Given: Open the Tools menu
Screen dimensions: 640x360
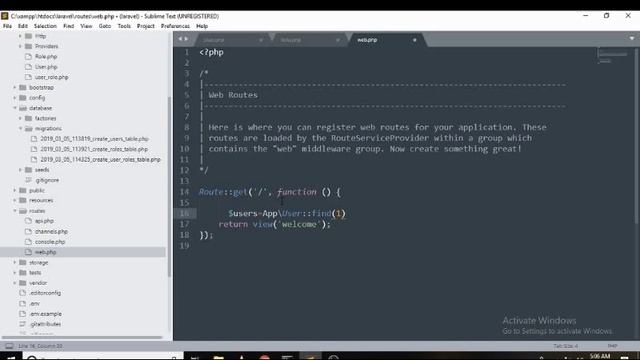Looking at the screenshot, I should point(124,26).
